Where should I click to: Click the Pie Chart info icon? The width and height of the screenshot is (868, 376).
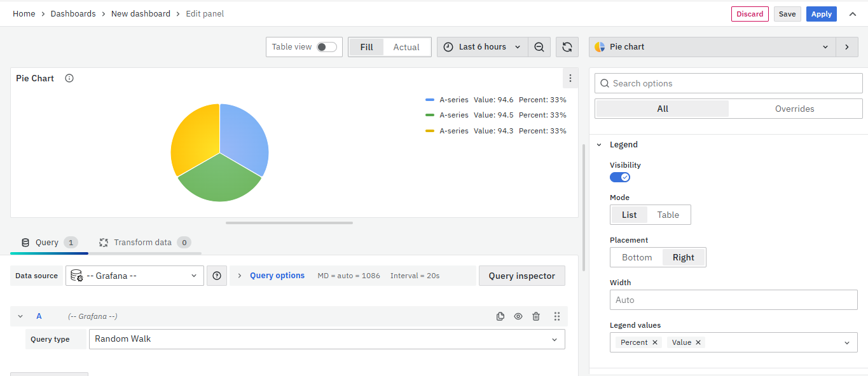pos(69,78)
